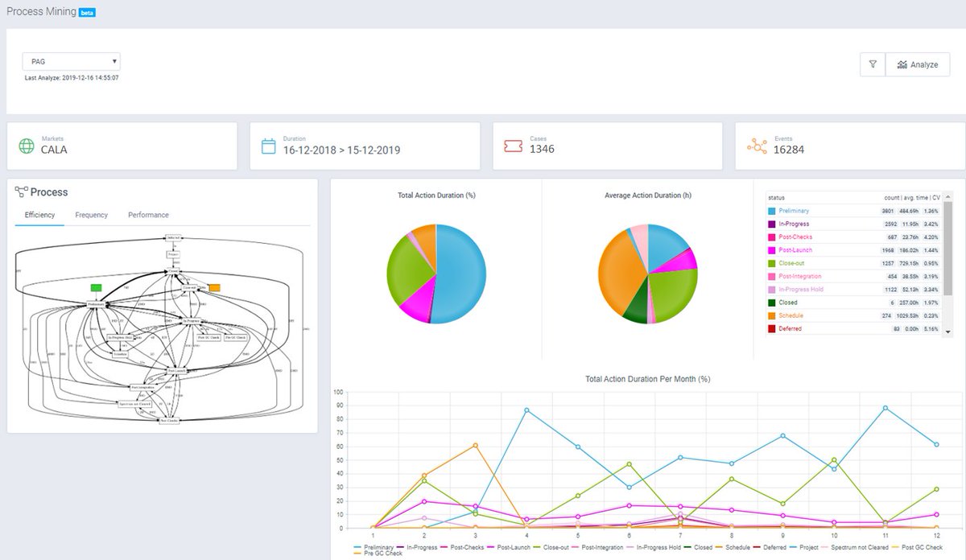Open the PAG selection dropdown
This screenshot has height=560, width=966.
(72, 62)
